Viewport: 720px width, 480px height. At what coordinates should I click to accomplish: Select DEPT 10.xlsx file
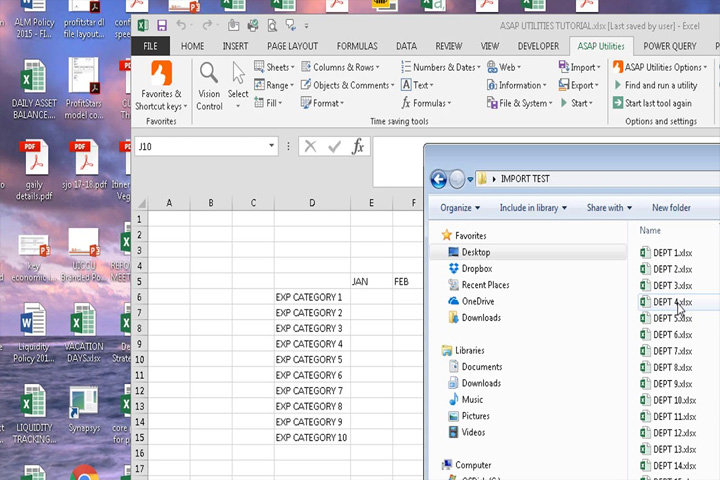click(x=674, y=400)
